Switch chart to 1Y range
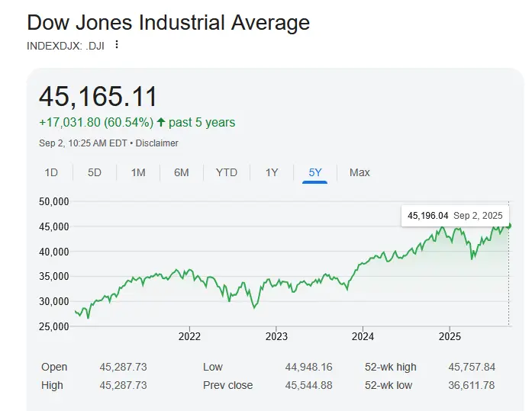 tap(272, 172)
